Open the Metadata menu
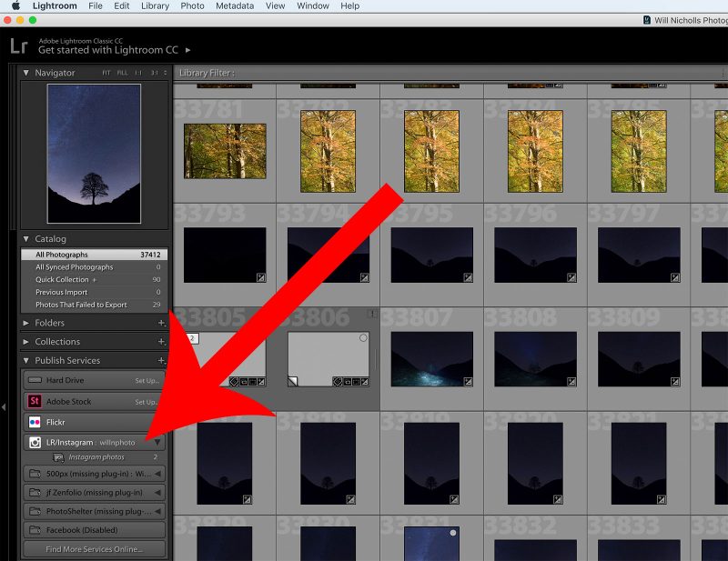Viewport: 728px width, 561px height. point(235,6)
